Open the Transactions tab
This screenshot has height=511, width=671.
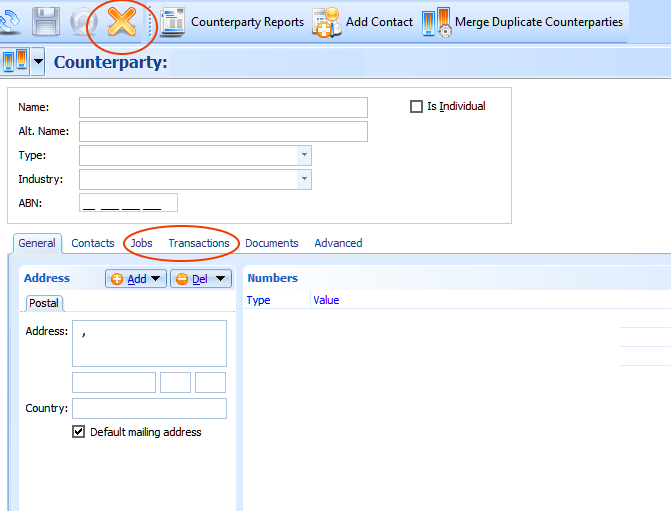(198, 243)
